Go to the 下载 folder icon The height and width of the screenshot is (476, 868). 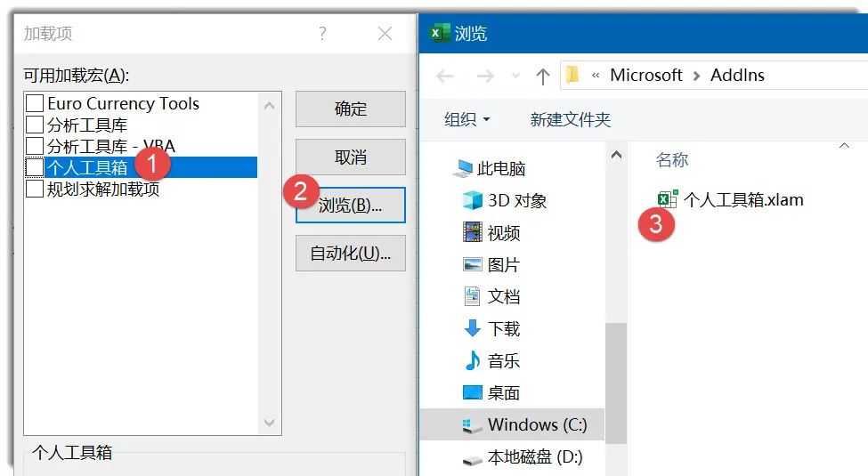pos(472,328)
